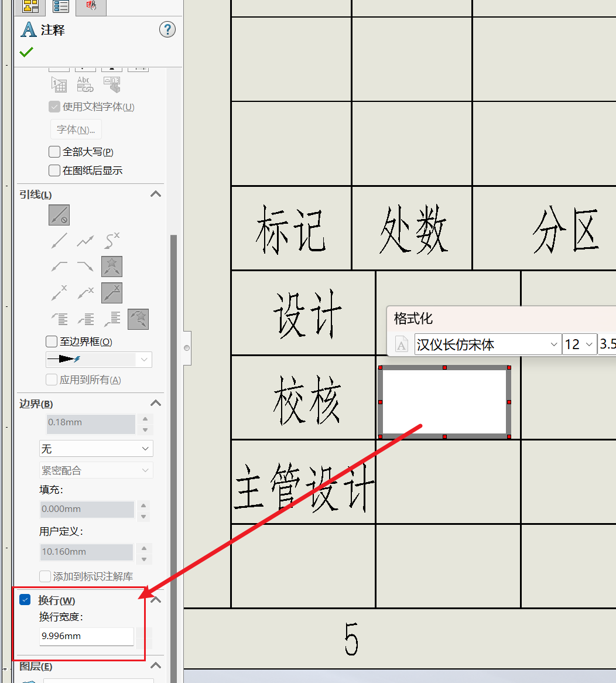
Task: Click the 3.5 height field in 格式化
Action: point(607,344)
